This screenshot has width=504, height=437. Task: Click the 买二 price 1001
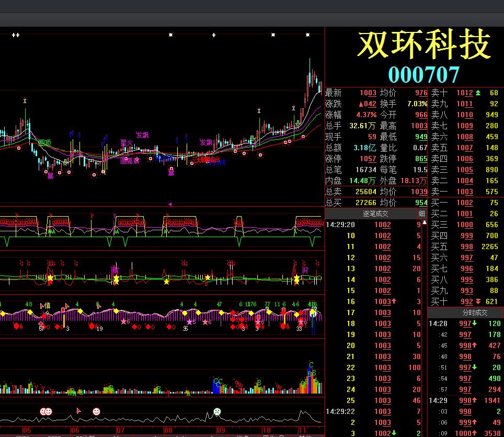tap(465, 214)
